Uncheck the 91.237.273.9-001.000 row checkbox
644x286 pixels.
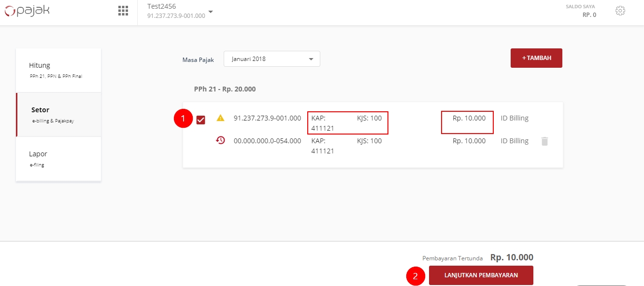(201, 120)
